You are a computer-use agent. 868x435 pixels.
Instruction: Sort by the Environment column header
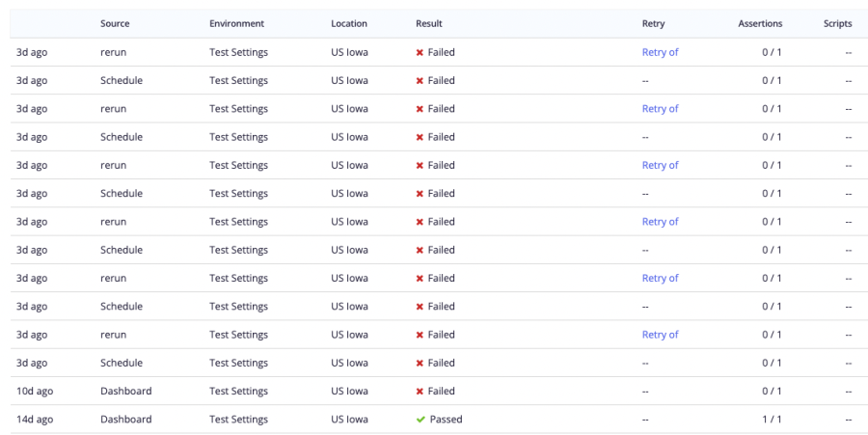click(x=236, y=23)
